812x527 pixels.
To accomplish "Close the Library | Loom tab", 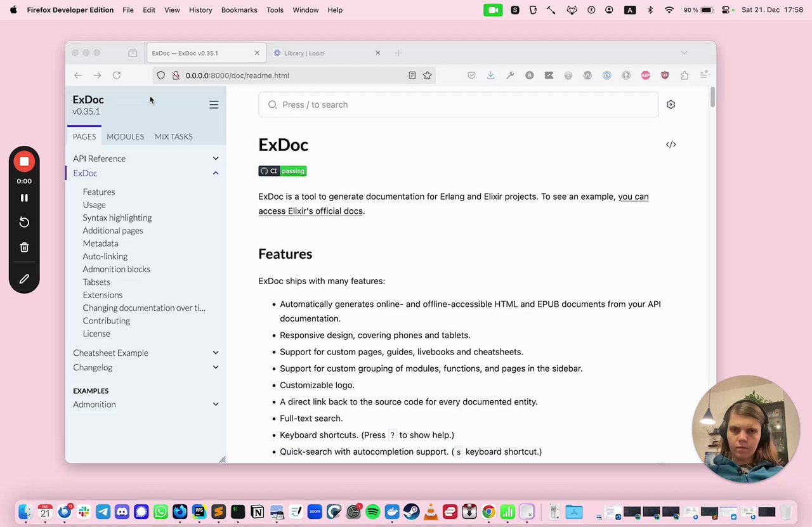I will (377, 53).
